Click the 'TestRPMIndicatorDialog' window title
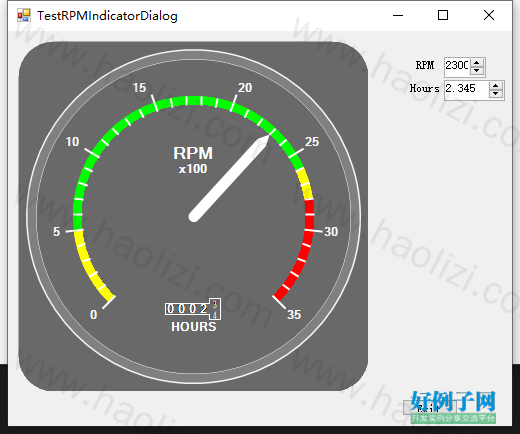Screen dimensions: 520x434 pyautogui.click(x=107, y=16)
